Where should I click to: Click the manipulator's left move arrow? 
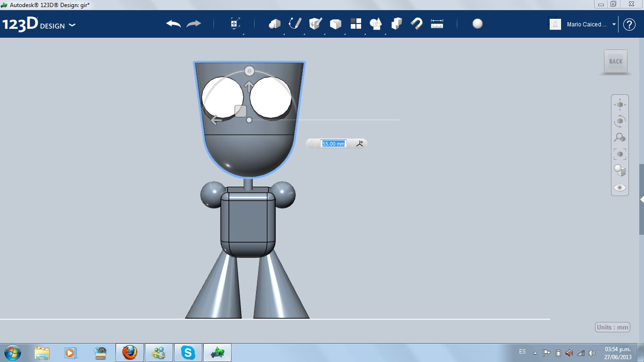216,120
